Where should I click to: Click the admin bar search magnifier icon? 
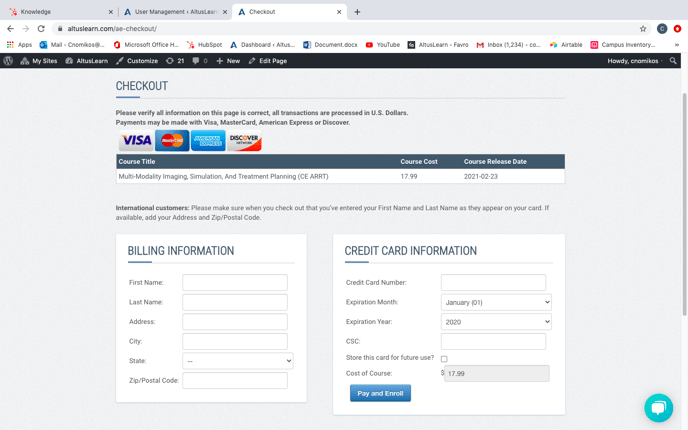tap(673, 61)
